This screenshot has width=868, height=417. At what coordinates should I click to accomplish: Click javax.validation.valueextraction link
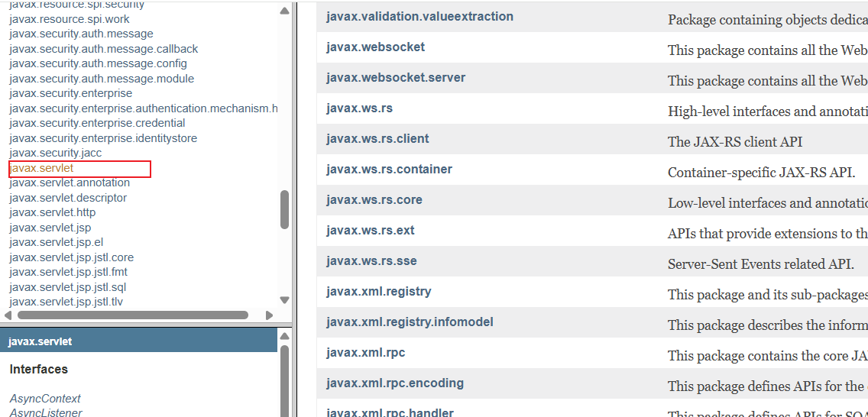[419, 17]
